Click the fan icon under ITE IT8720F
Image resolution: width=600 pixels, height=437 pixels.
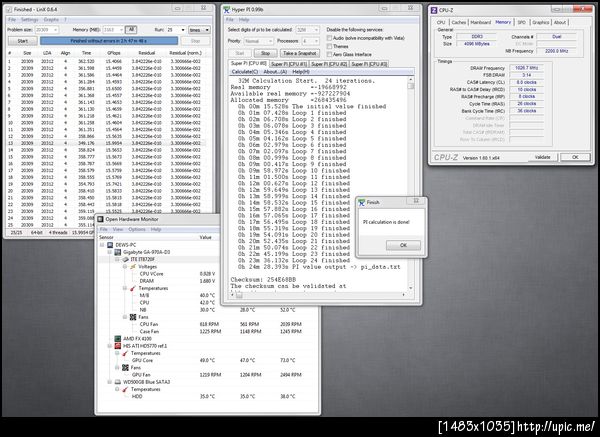133,317
